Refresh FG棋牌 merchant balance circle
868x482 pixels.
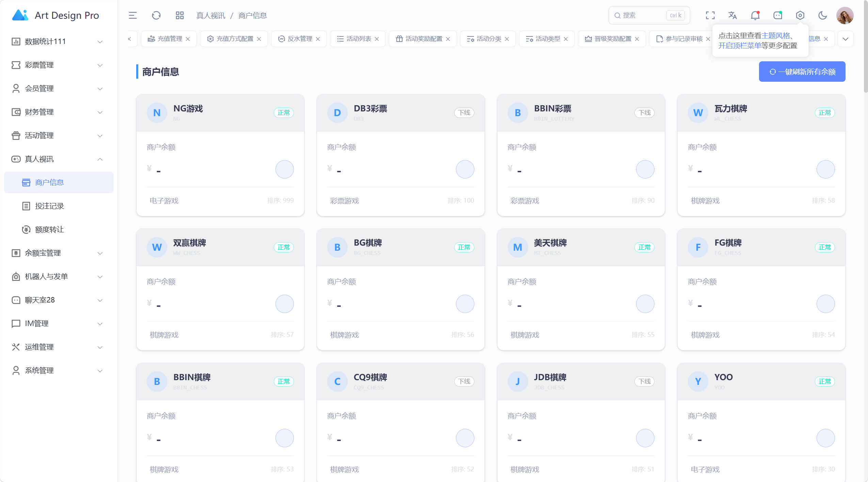pos(825,304)
